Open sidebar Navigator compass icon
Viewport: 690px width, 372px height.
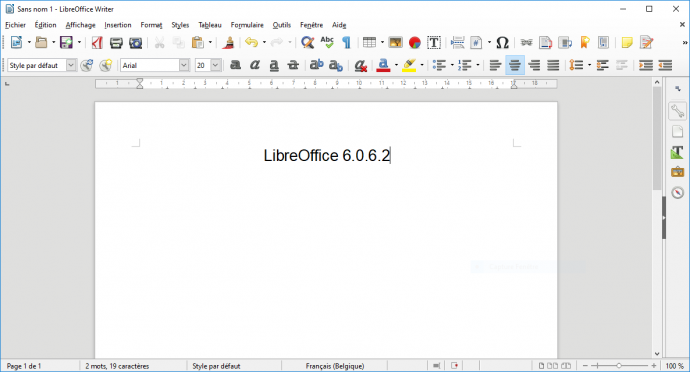[x=677, y=192]
